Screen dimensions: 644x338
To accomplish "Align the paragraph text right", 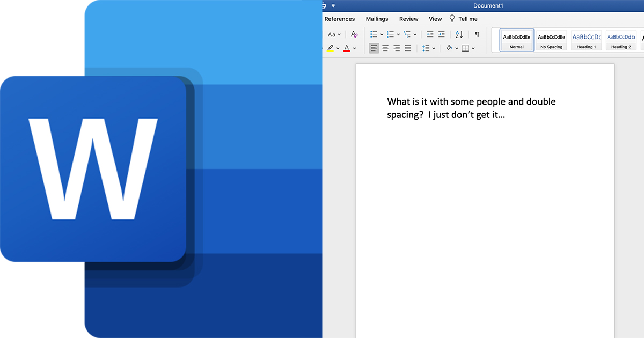I will click(x=397, y=48).
